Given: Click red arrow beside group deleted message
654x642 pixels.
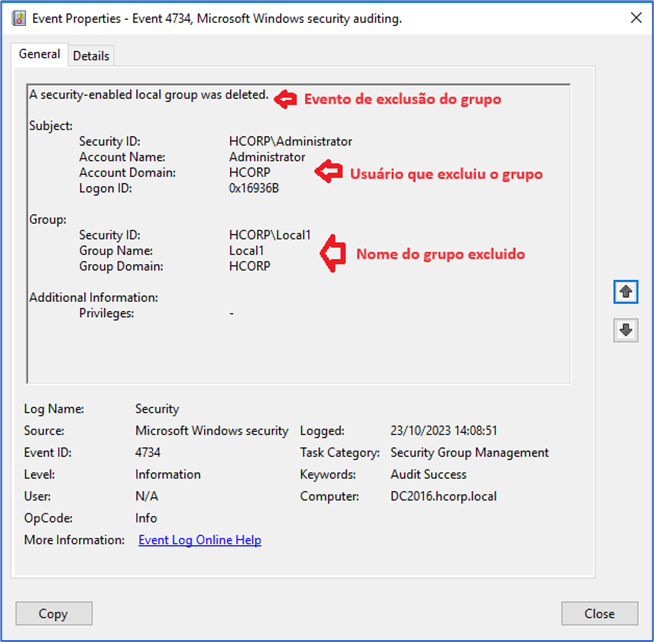Looking at the screenshot, I should [287, 98].
